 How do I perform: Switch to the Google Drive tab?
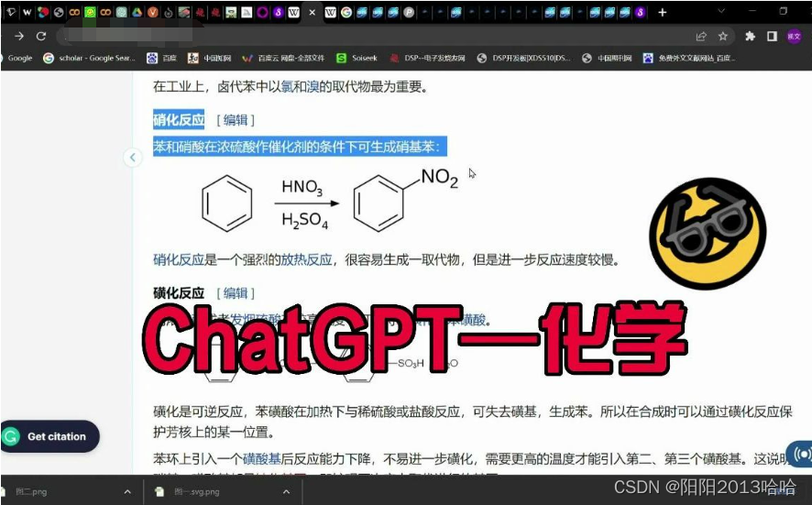pos(137,12)
